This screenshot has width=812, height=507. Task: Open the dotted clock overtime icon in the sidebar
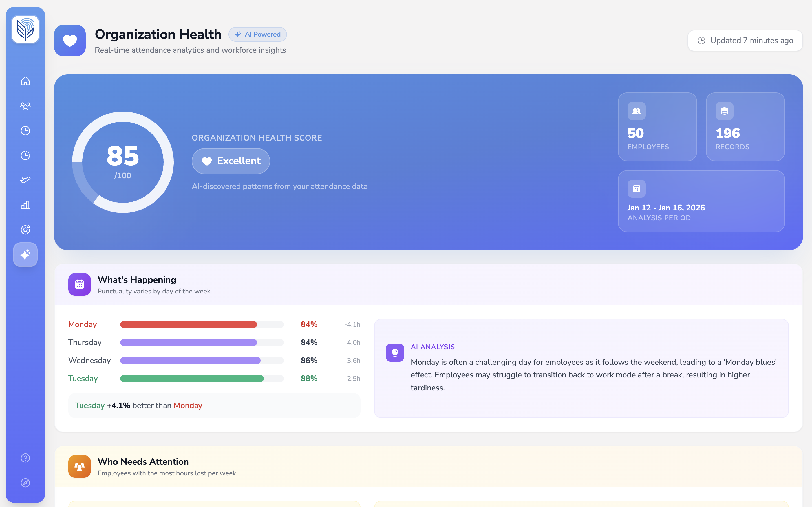click(25, 155)
